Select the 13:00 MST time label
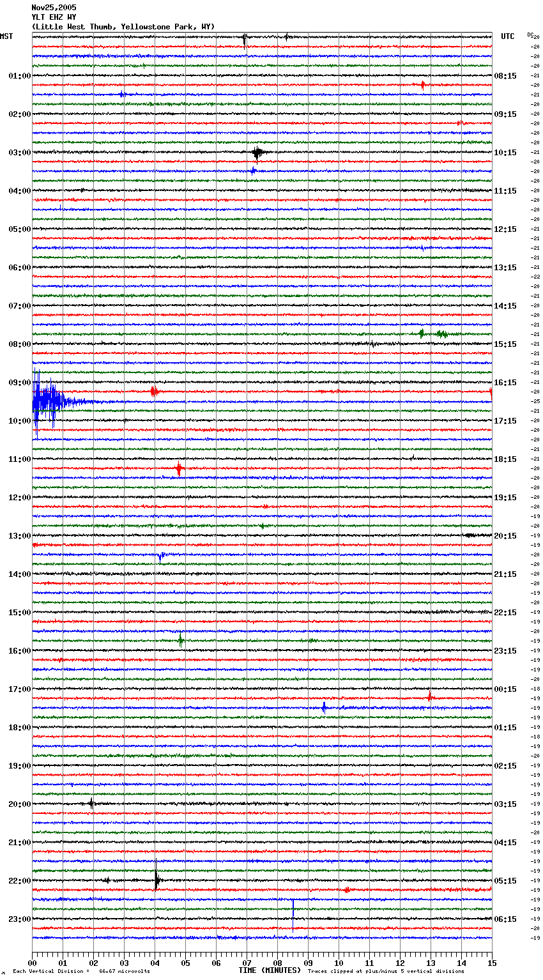The width and height of the screenshot is (543, 980). coord(19,536)
